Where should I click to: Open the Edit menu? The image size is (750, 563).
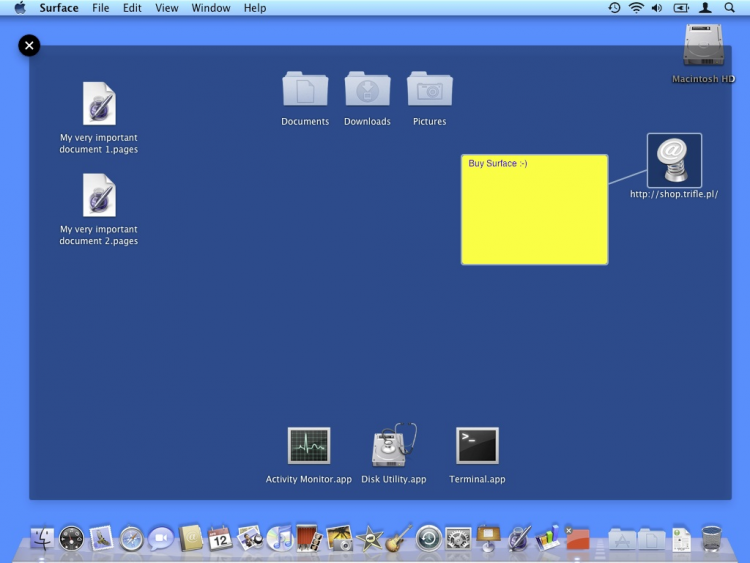click(132, 8)
